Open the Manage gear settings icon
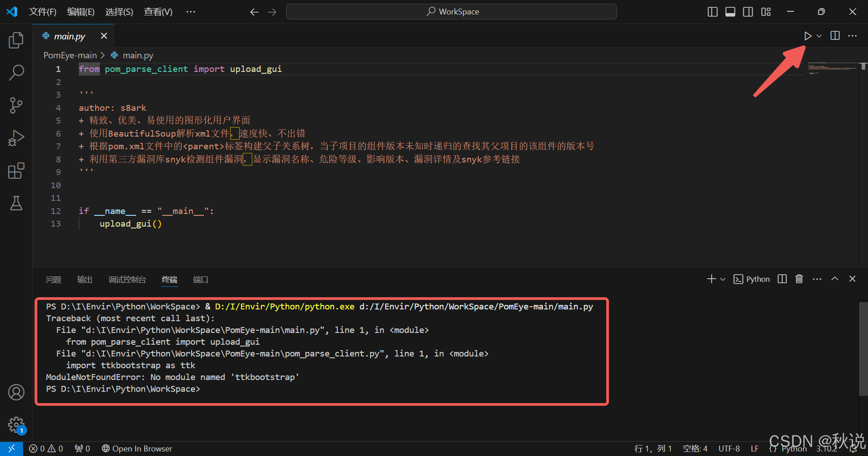Image resolution: width=868 pixels, height=456 pixels. coord(16,425)
